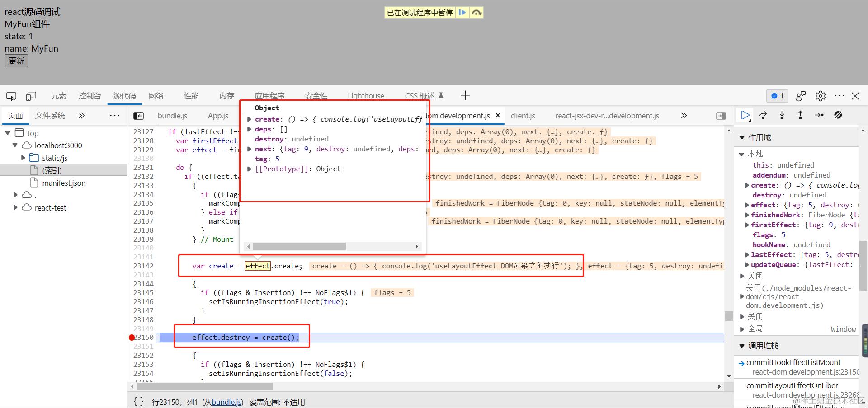
Task: Open the issues counter badge
Action: point(777,96)
